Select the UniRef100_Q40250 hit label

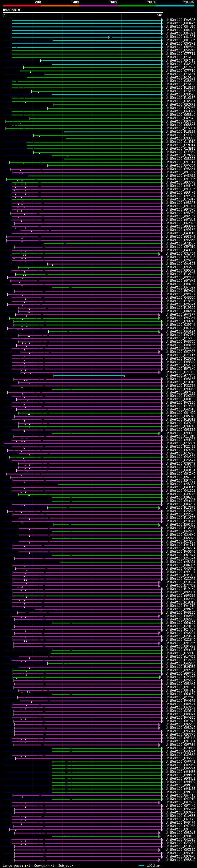180,457
